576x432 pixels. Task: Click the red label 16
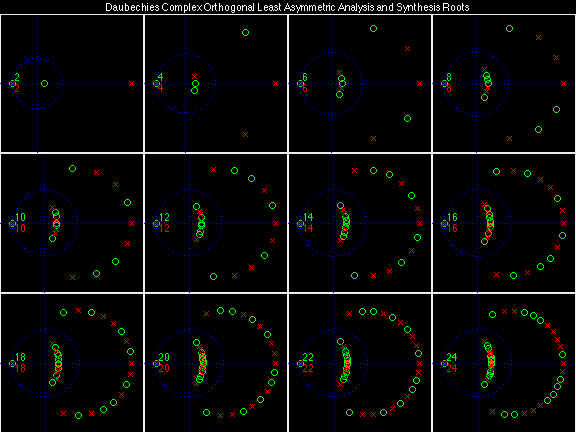452,228
